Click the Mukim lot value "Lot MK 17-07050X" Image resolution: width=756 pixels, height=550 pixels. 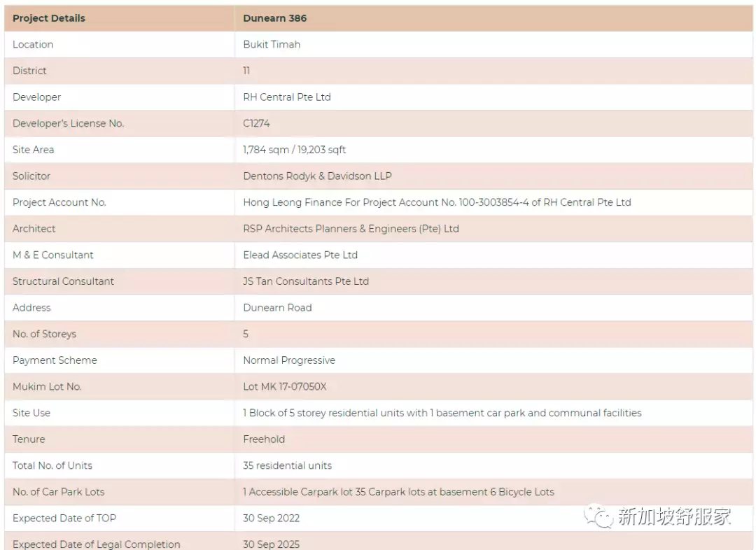(285, 387)
